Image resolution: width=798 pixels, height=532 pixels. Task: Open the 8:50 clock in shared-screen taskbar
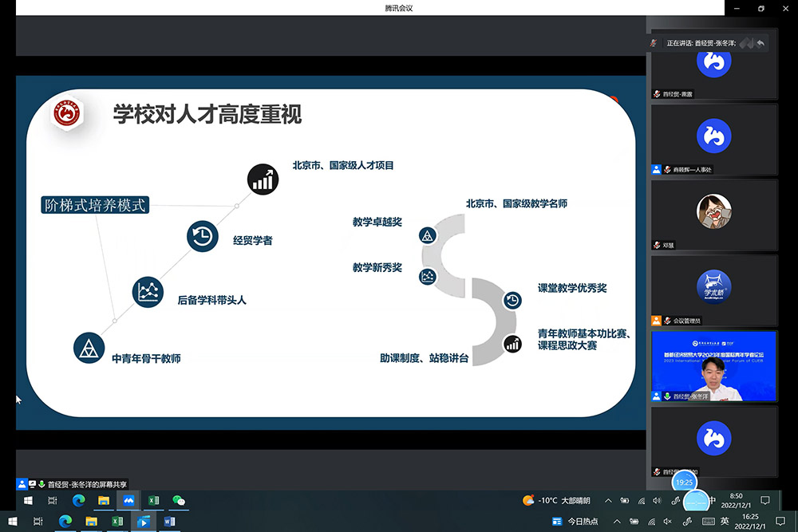[736, 500]
